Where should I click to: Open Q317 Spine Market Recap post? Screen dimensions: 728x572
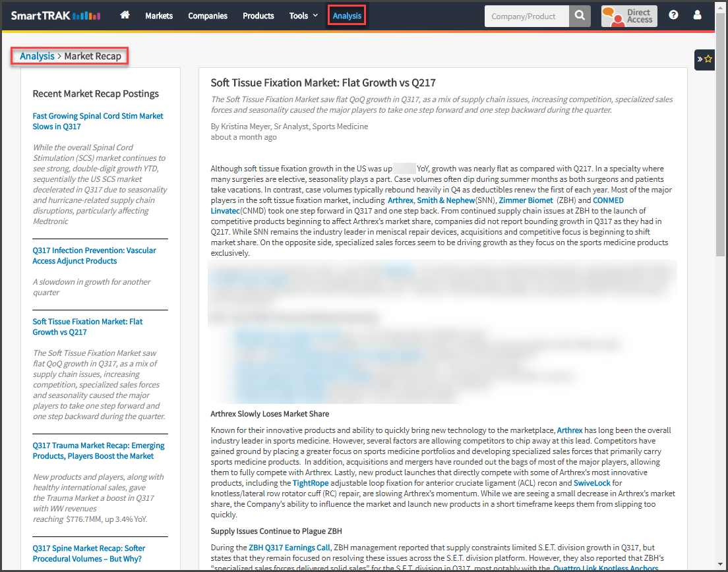point(88,554)
